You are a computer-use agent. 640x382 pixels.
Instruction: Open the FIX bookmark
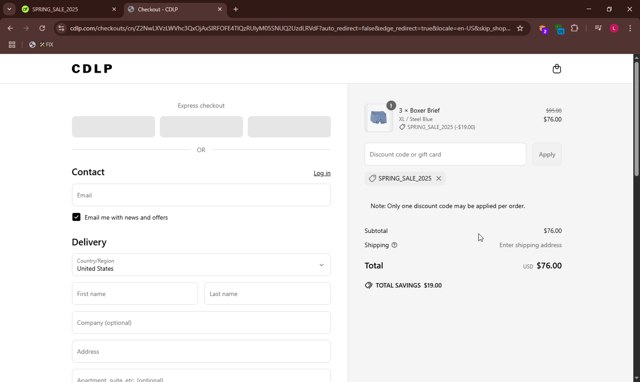click(x=41, y=44)
